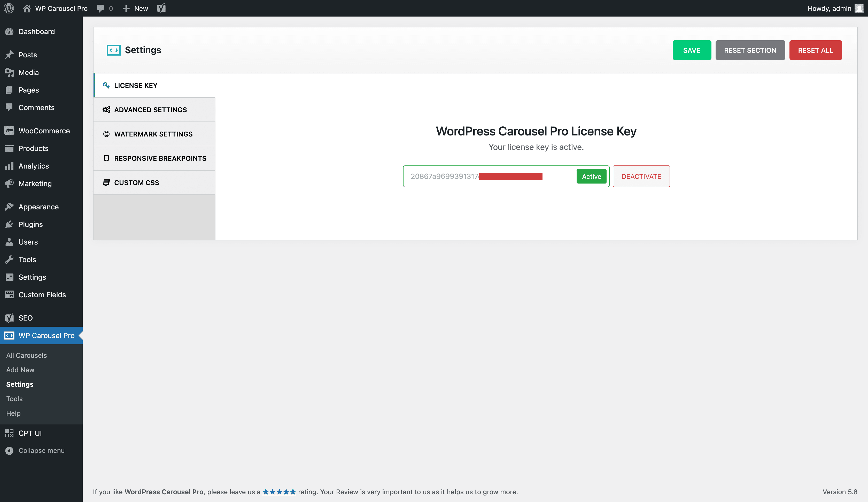The width and height of the screenshot is (868, 502).
Task: Click DEACTIVATE to disable the license
Action: coord(641,176)
